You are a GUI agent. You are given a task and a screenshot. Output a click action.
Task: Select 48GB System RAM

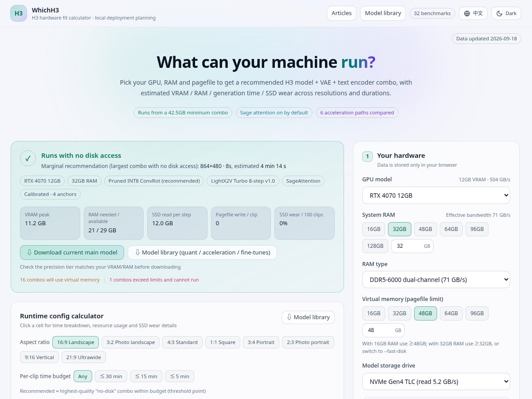click(x=425, y=229)
